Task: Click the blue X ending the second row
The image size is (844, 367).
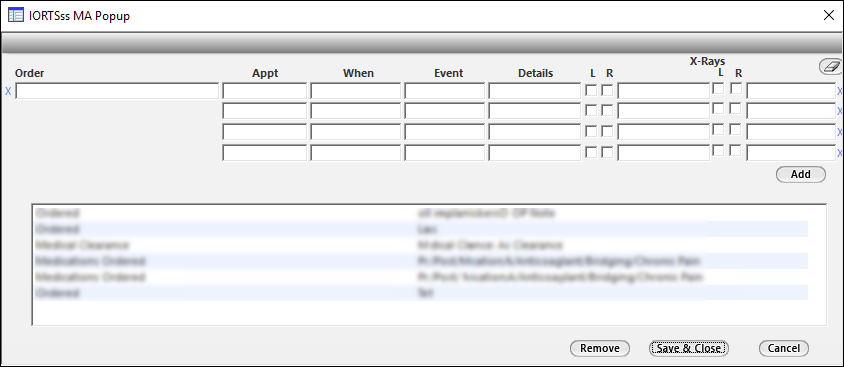Action: pyautogui.click(x=840, y=111)
